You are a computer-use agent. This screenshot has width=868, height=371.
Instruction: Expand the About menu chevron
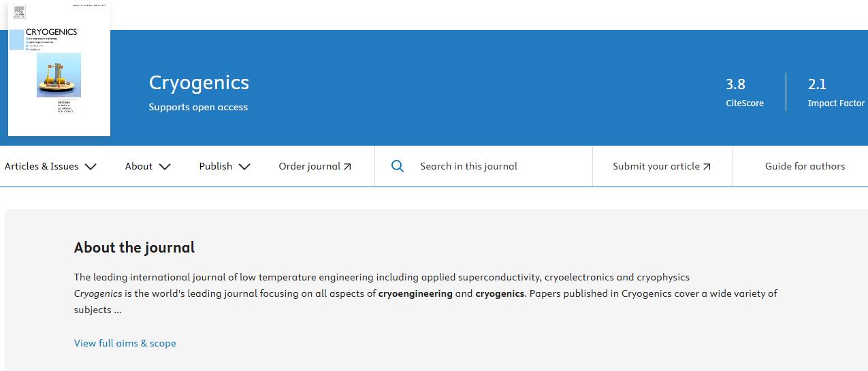tap(164, 167)
